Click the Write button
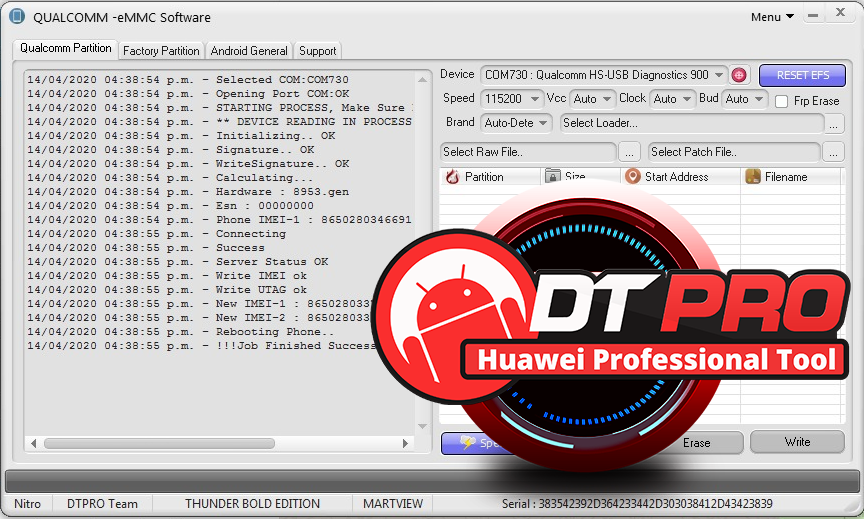The width and height of the screenshot is (864, 519). [x=797, y=442]
